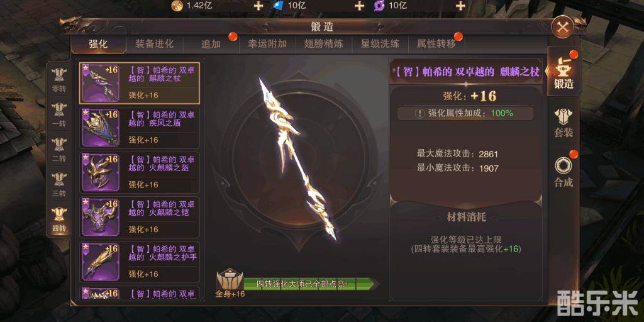The width and height of the screenshot is (644, 322).
Task: Open the 合成 synthesis side panel
Action: [563, 171]
